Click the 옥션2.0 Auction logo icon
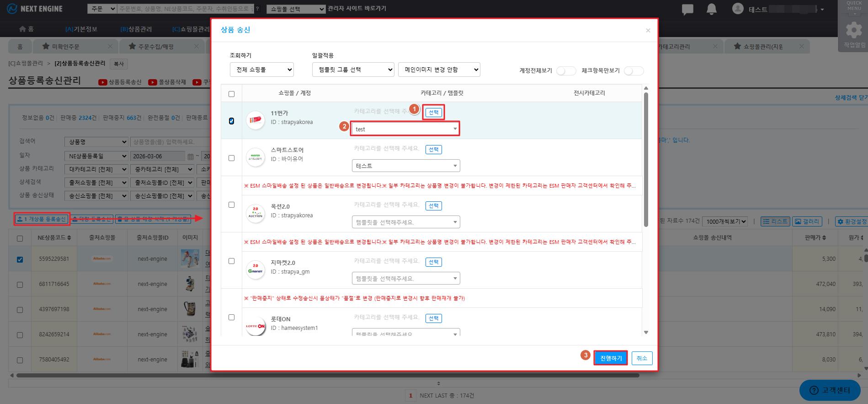The image size is (868, 404). point(255,213)
